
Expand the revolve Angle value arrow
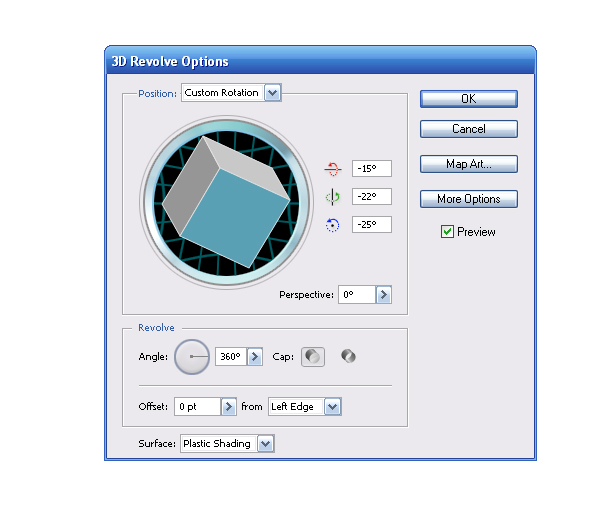click(255, 357)
